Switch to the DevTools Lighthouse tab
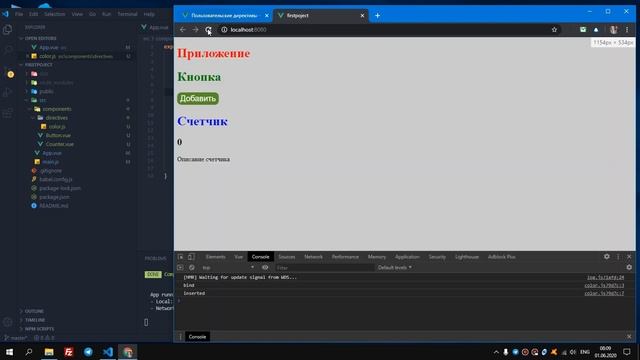Screen dimensions: 640x360 click(x=467, y=257)
